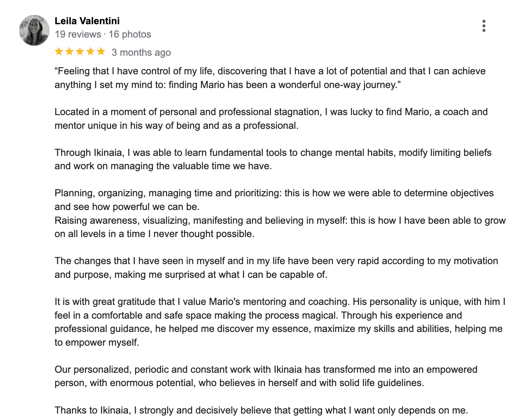Click the second gold rating star
Screen dimensions: 519x420
pyautogui.click(x=69, y=51)
